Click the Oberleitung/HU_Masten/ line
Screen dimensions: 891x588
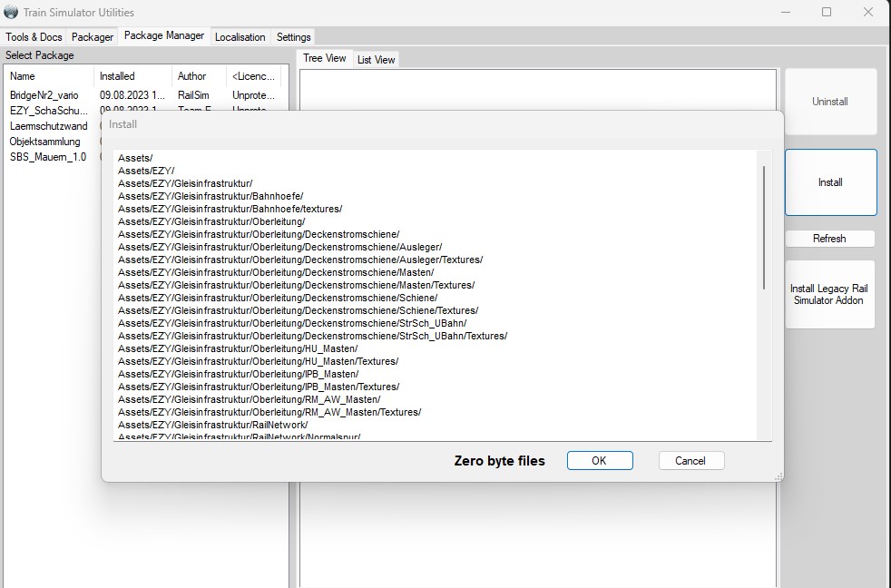tap(238, 348)
